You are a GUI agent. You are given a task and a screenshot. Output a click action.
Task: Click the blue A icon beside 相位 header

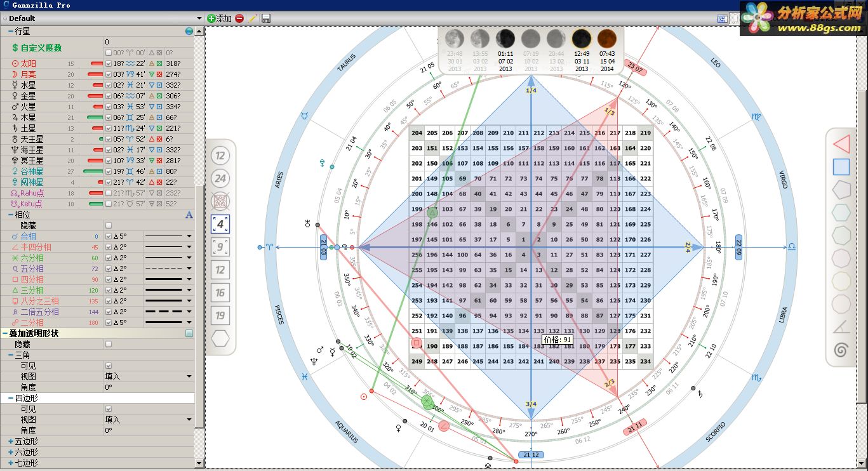click(189, 215)
